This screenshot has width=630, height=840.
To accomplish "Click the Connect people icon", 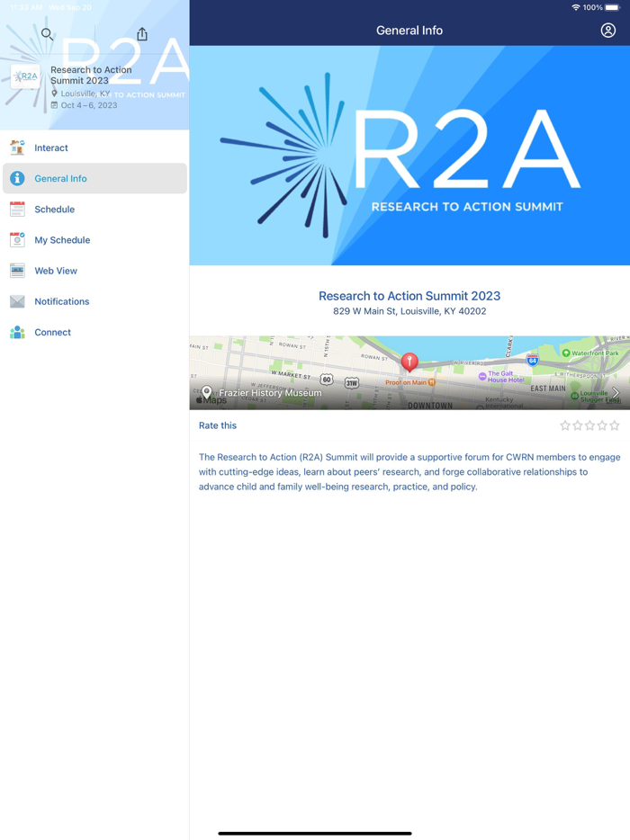I will 17,332.
